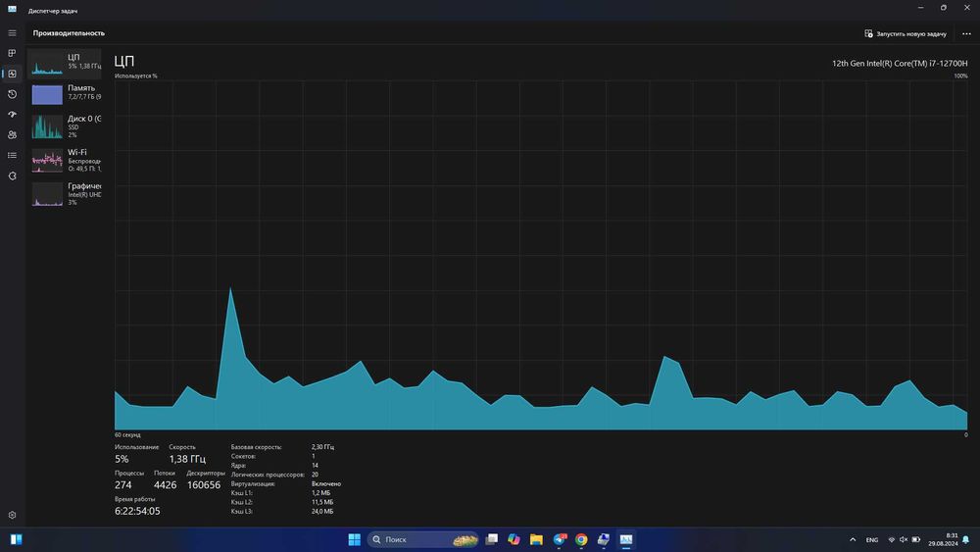Screen dimensions: 980x552
Task: Open Task View from the taskbar
Action: point(492,539)
